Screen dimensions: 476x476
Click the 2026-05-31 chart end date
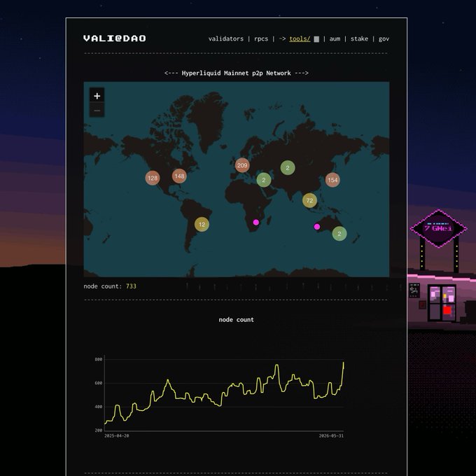[x=331, y=435]
